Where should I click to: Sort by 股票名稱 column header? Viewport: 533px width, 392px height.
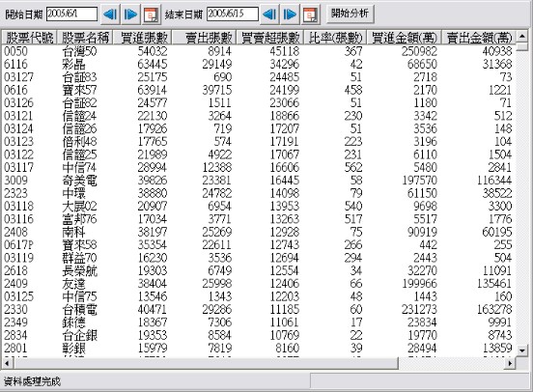point(85,38)
